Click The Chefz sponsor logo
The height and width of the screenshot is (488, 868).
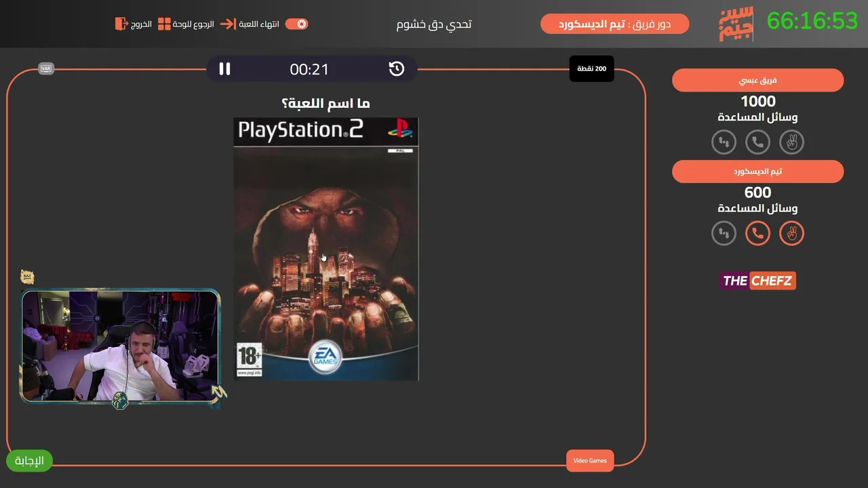pyautogui.click(x=757, y=281)
